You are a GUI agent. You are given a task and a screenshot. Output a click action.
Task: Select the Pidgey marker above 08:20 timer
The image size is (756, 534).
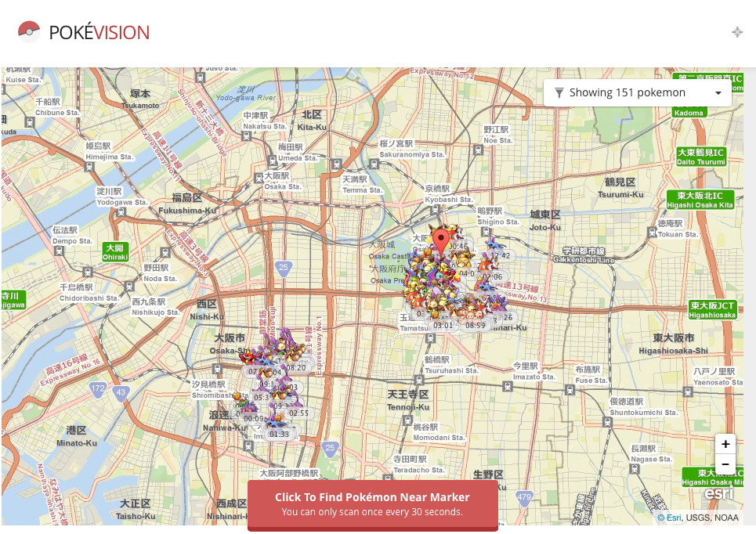(x=292, y=355)
